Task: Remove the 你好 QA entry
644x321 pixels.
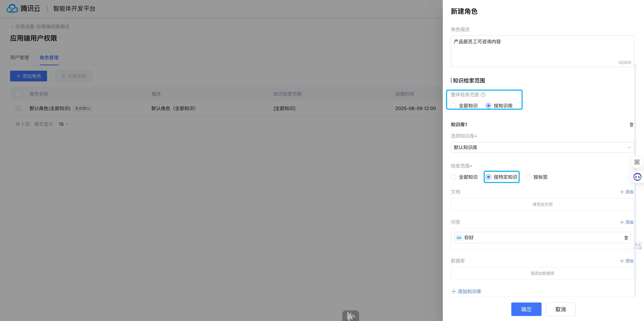Action: click(626, 238)
